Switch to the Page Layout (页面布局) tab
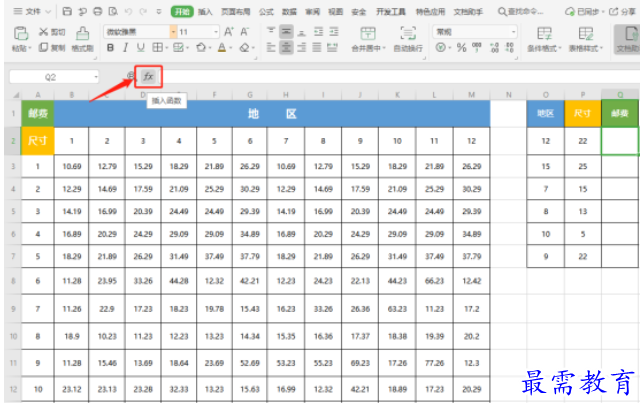 point(235,11)
